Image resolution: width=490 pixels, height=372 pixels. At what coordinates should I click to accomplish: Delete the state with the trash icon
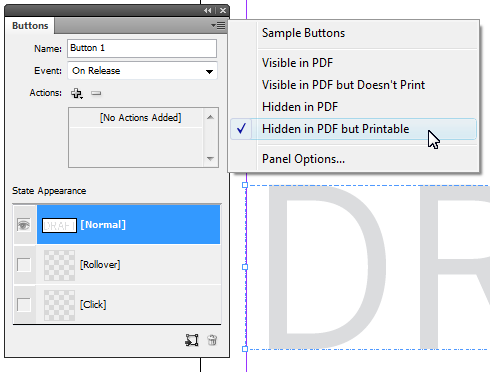[212, 340]
